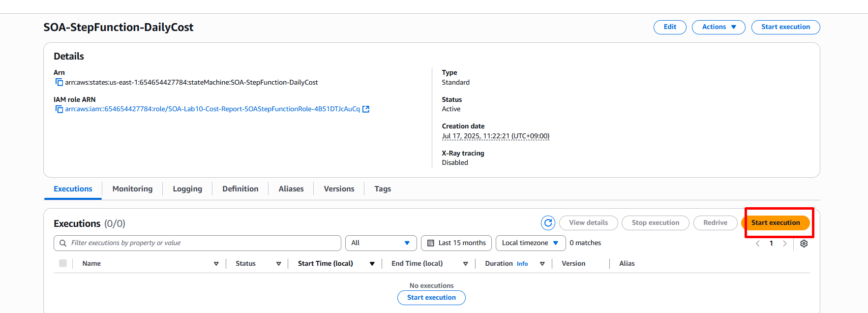Choose the Last 15 months date range
Viewport: 868px width, 313px height.
(x=456, y=243)
